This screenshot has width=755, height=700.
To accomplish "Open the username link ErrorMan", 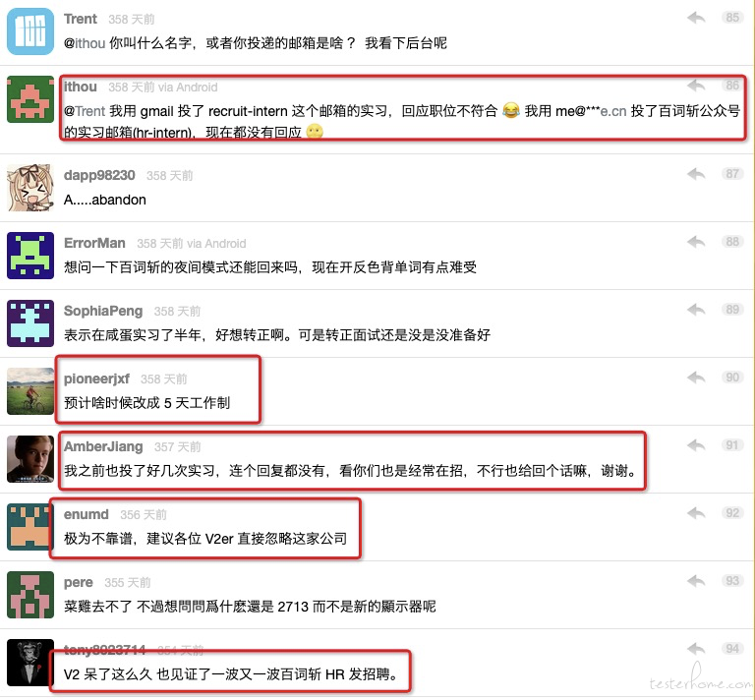I will [94, 243].
